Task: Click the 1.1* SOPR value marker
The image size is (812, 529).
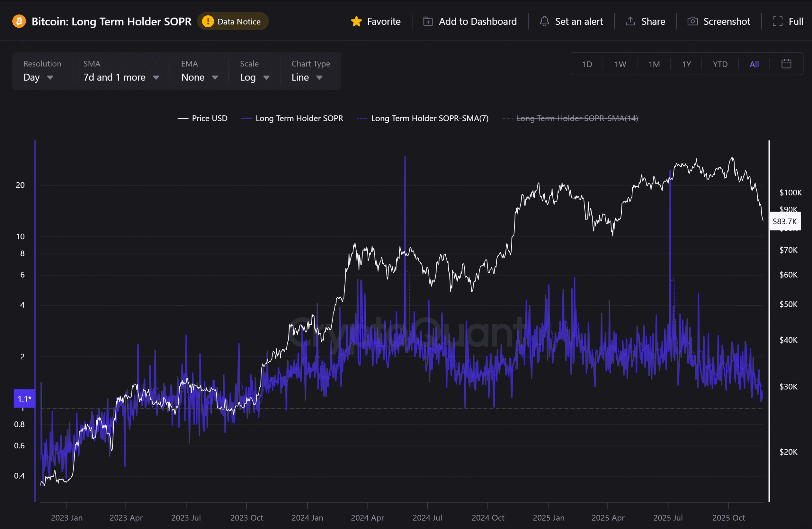Action: [24, 399]
